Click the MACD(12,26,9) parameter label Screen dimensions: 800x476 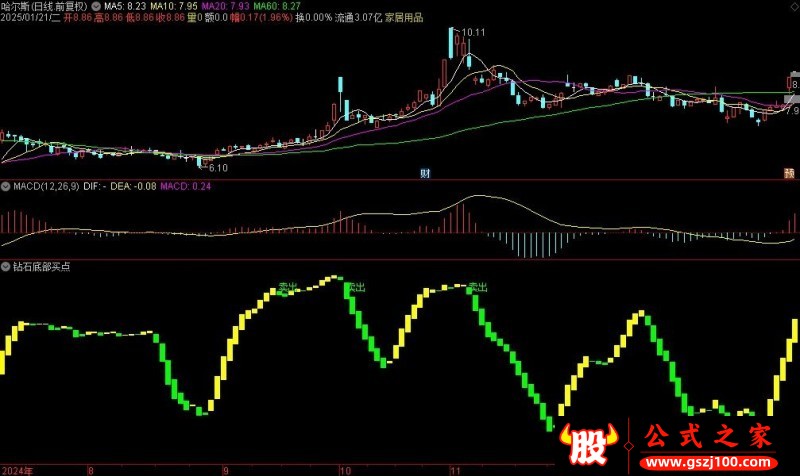pos(46,187)
